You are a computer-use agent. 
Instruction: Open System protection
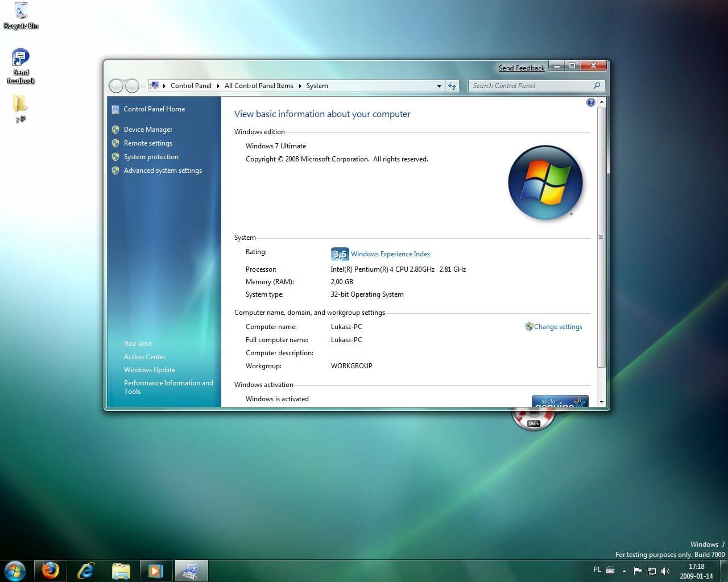(x=151, y=157)
